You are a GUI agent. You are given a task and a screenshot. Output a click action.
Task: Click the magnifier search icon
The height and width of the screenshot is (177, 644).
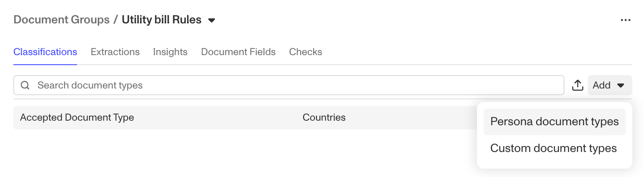pyautogui.click(x=25, y=85)
